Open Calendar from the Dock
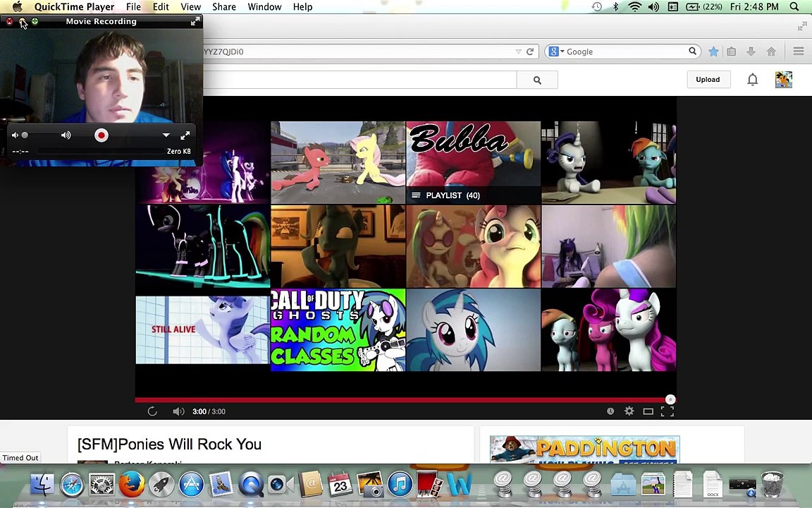This screenshot has height=508, width=812. (340, 485)
